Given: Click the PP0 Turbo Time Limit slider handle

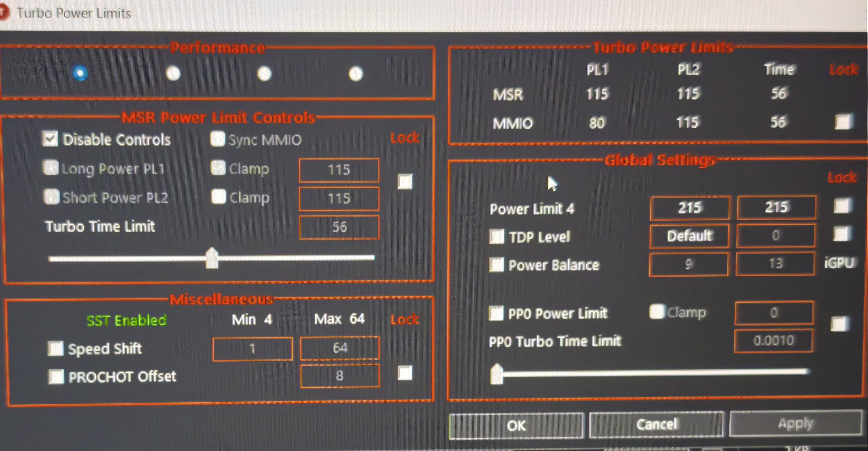Looking at the screenshot, I should [497, 373].
